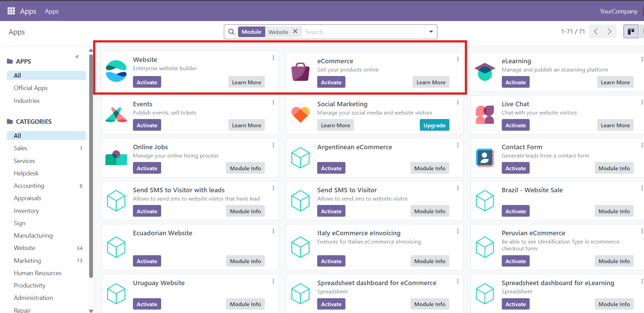This screenshot has width=644, height=313.
Task: Filter by Productivity category
Action: 46,285
